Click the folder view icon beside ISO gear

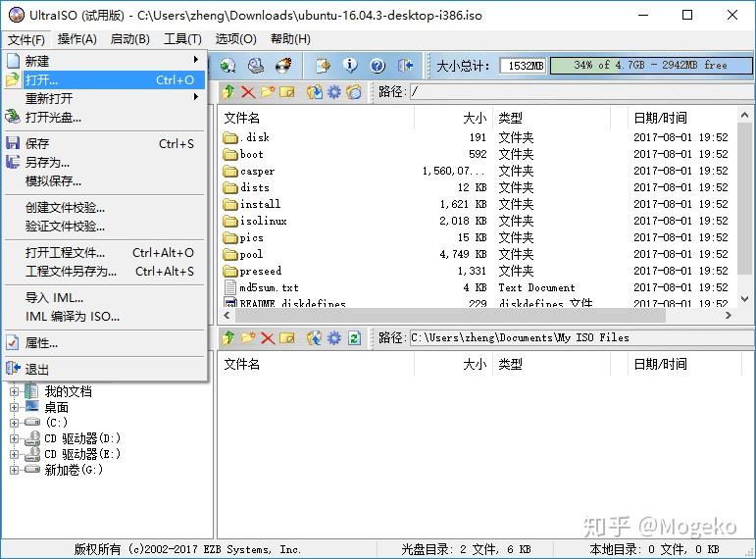click(x=353, y=91)
